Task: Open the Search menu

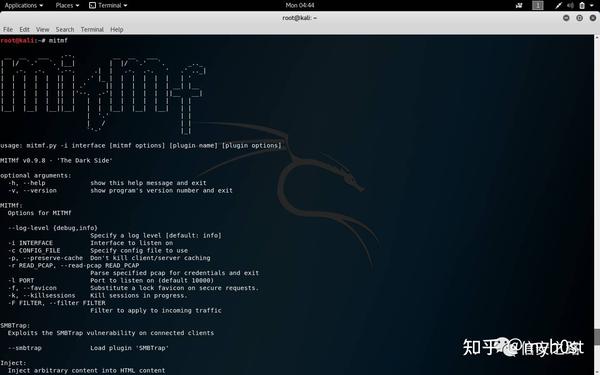Action: [65, 29]
